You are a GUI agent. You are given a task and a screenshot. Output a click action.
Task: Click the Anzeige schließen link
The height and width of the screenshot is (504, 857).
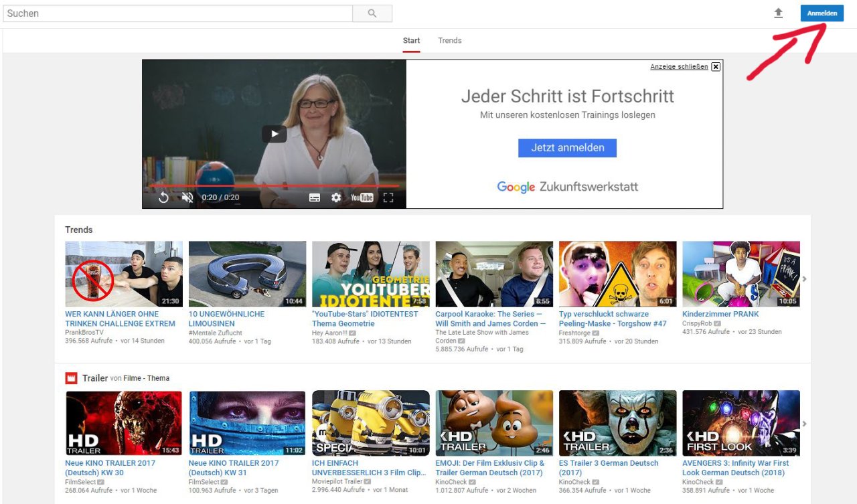coord(679,67)
